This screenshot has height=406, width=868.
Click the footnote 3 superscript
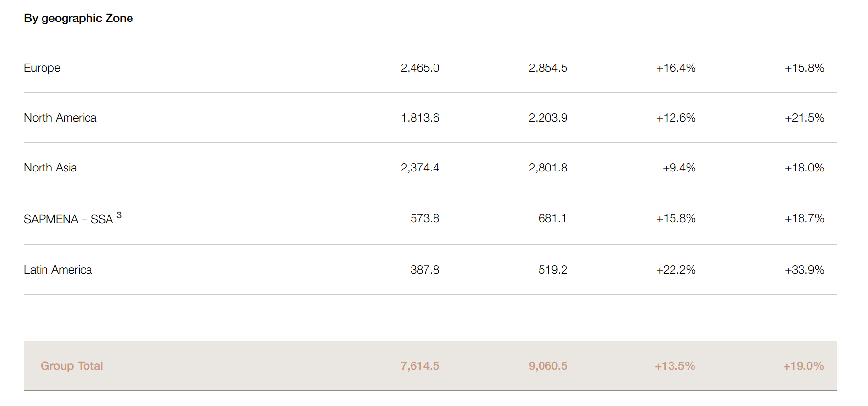(119, 215)
